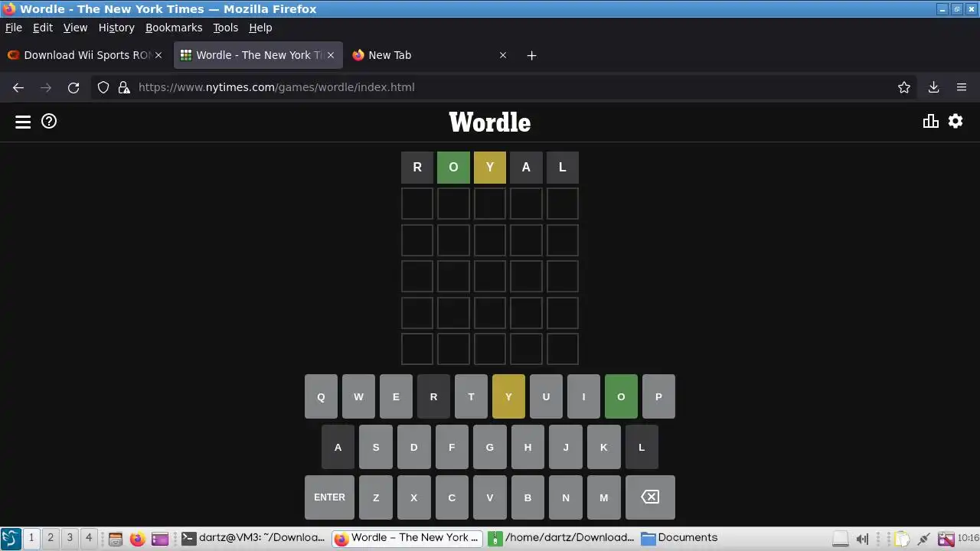Viewport: 980px width, 551px height.
Task: Tap the dark A key on the keyboard
Action: tap(338, 447)
